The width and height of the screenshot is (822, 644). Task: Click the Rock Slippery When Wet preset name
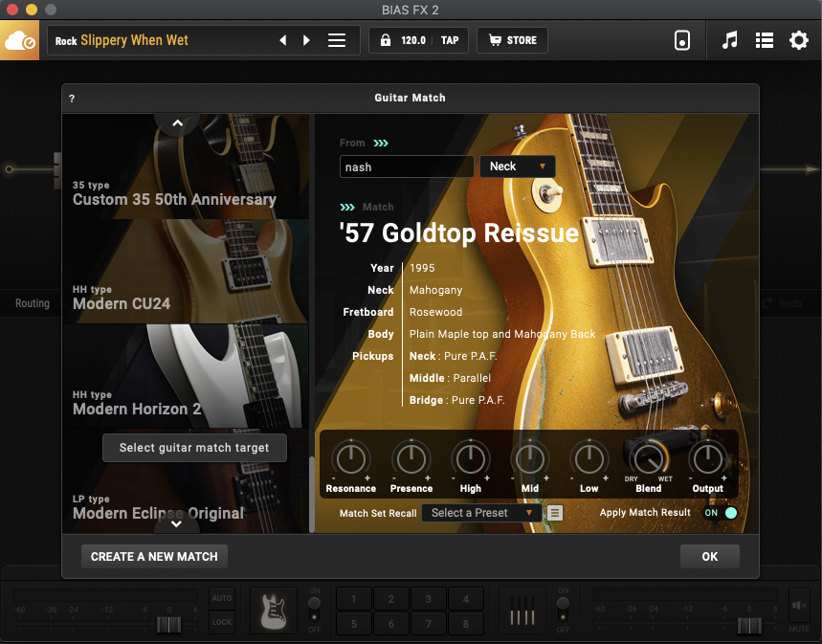(x=122, y=40)
